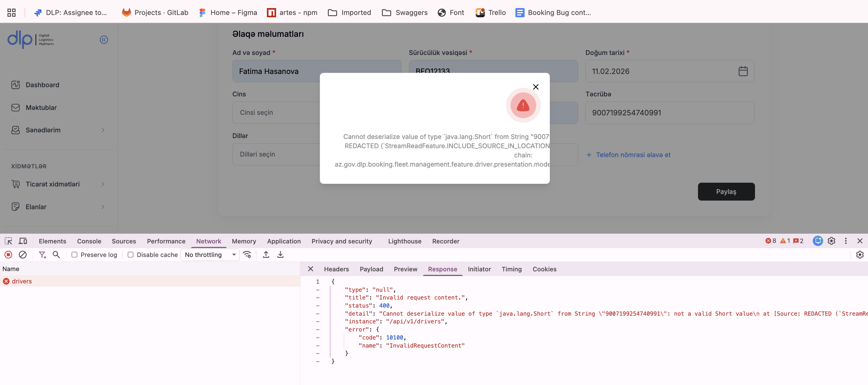Click the Təcrübə input field

(670, 113)
